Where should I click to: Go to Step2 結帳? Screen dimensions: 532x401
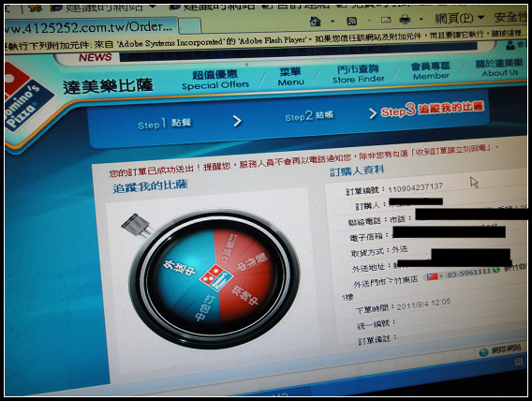(309, 115)
